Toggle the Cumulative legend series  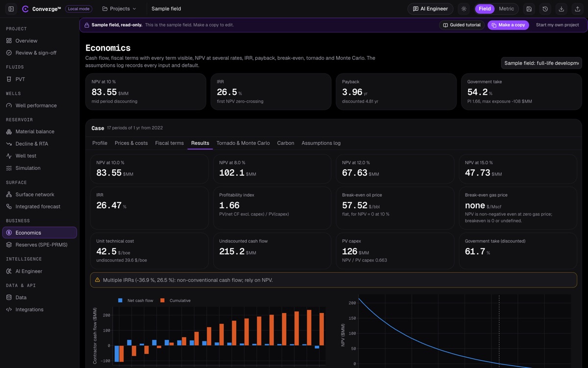[x=175, y=300]
